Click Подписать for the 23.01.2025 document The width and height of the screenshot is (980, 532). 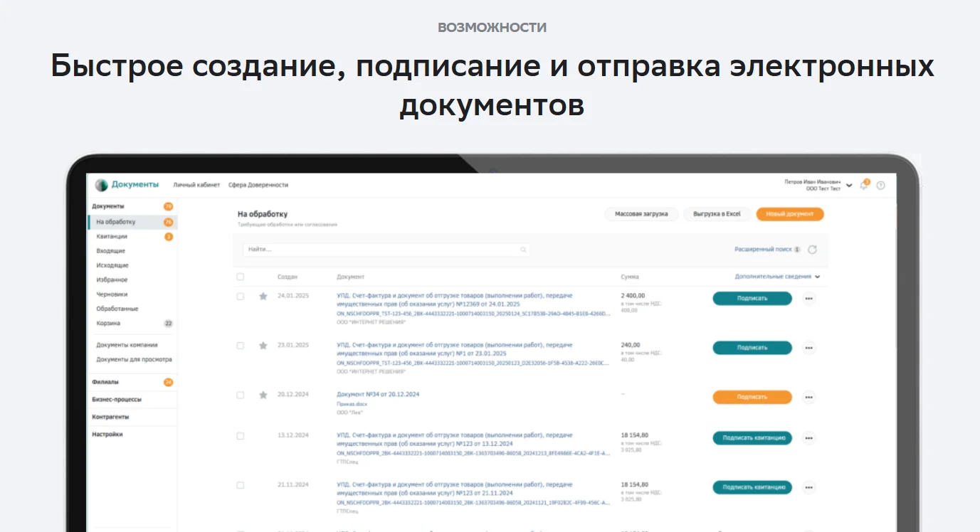pos(752,348)
